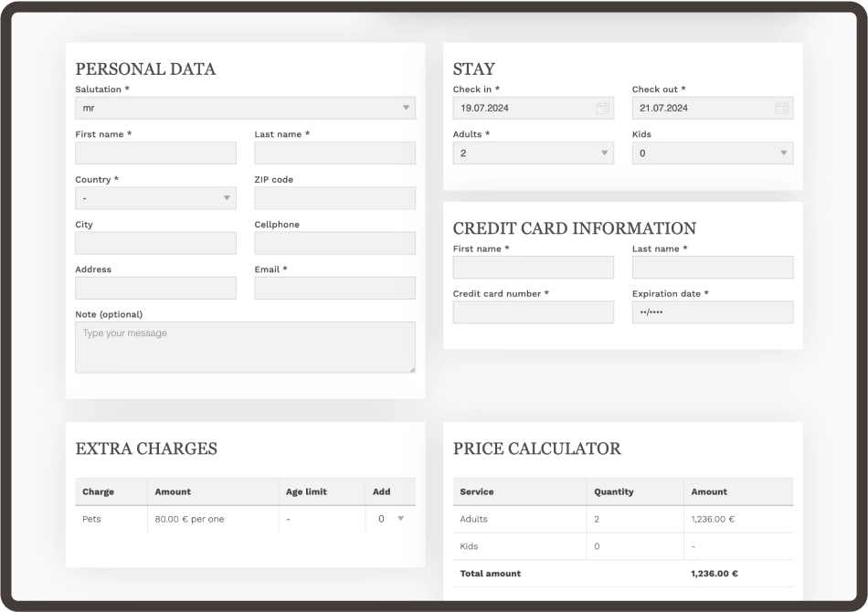Expand the Country dropdown
Viewport: 868px width, 612px height.
tap(155, 198)
